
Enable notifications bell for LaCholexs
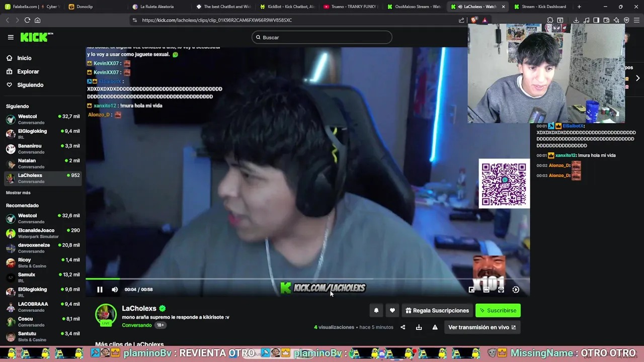pos(376,311)
